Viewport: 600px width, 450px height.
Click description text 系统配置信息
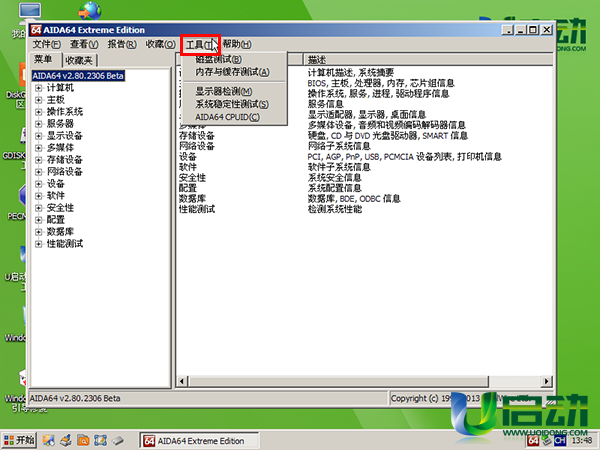click(335, 188)
